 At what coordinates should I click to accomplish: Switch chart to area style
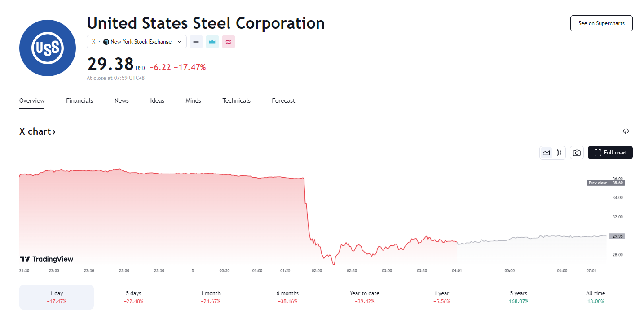pyautogui.click(x=546, y=153)
